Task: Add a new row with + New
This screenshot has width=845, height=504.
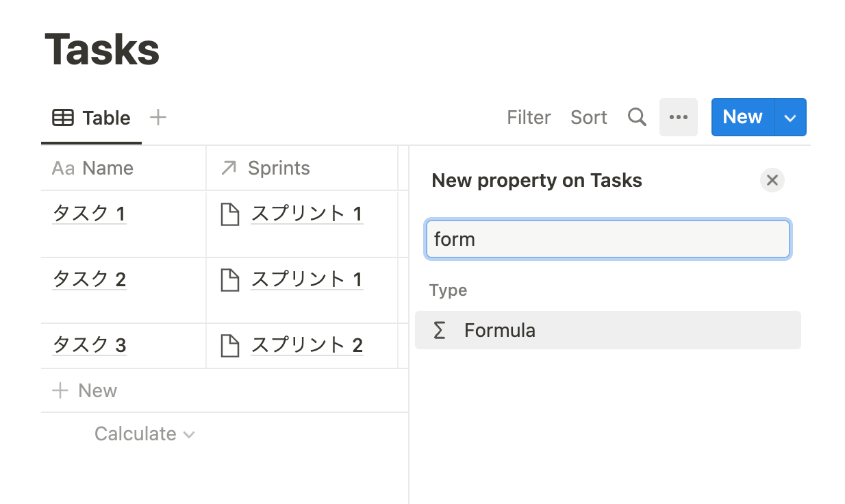Action: point(85,391)
